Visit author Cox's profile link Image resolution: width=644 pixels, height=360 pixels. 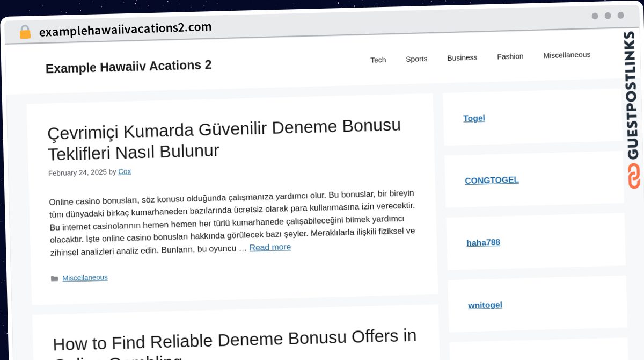[125, 171]
